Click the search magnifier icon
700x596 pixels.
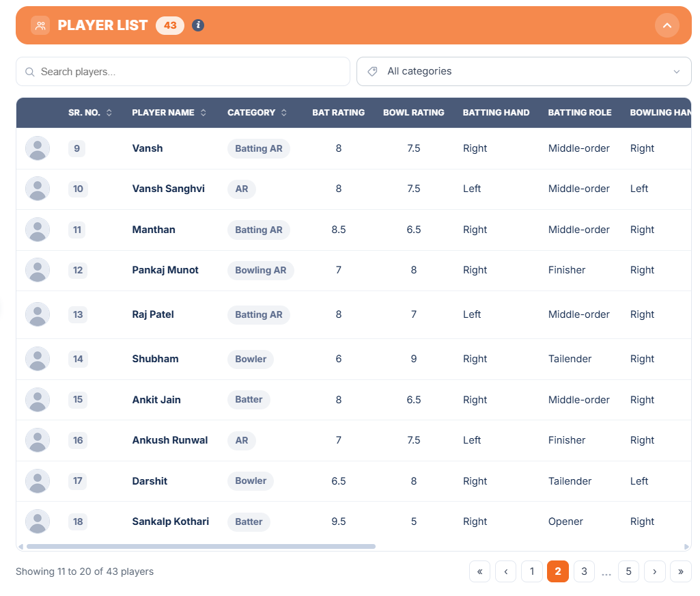(x=29, y=72)
